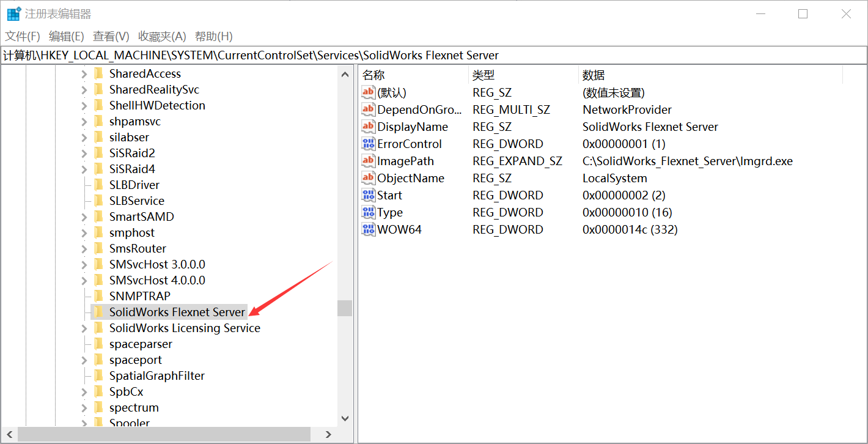868x444 pixels.
Task: Click the string value icon for (默认)
Action: 369,92
